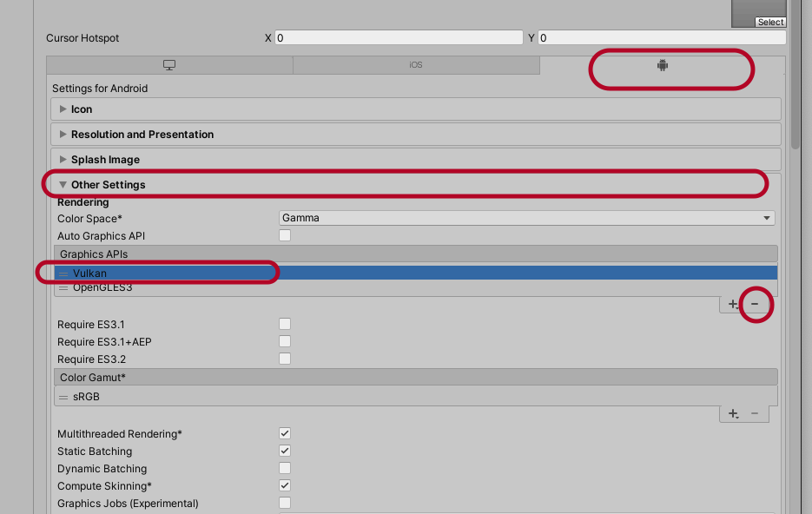Viewport: 812px width, 514px height.
Task: Enable Require ES3.1+AEP checkbox
Action: pyautogui.click(x=285, y=341)
